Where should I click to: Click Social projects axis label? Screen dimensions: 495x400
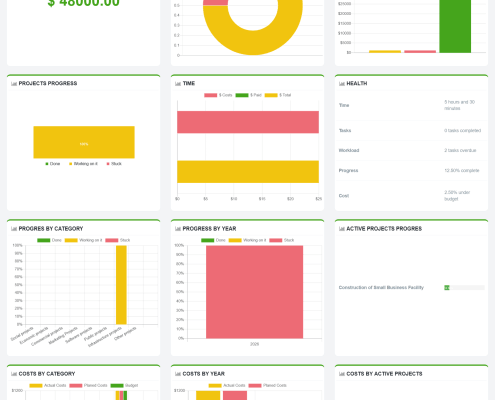click(22, 334)
